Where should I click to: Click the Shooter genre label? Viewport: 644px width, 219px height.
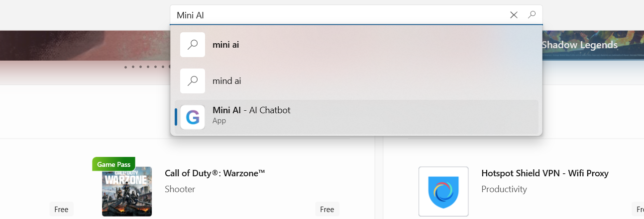(180, 189)
